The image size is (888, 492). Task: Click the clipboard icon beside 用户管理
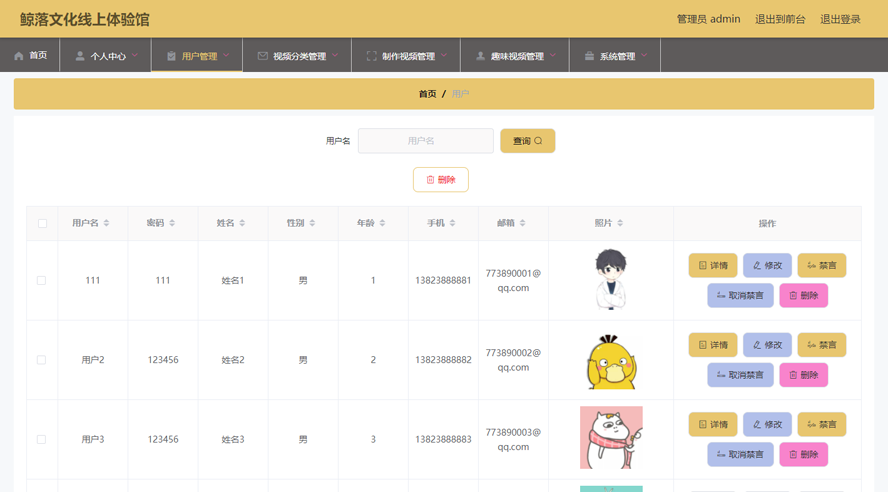click(x=171, y=55)
